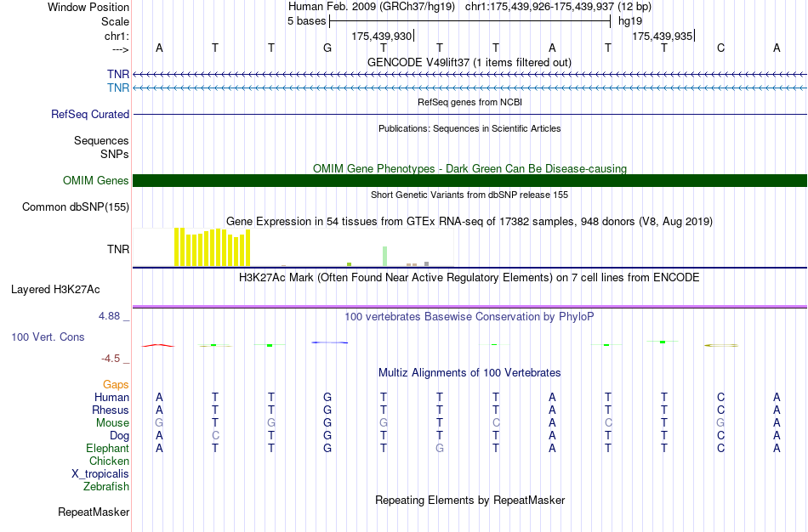
Task: Click the Human row G base
Action: (327, 397)
